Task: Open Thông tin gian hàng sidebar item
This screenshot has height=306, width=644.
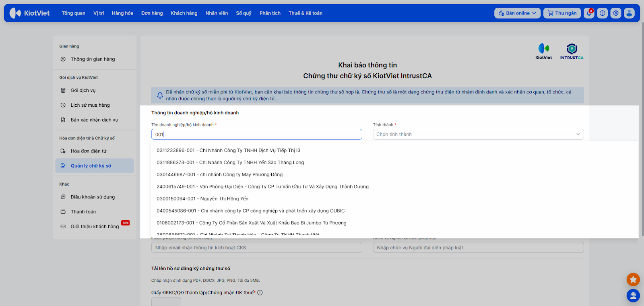Action: click(x=93, y=59)
